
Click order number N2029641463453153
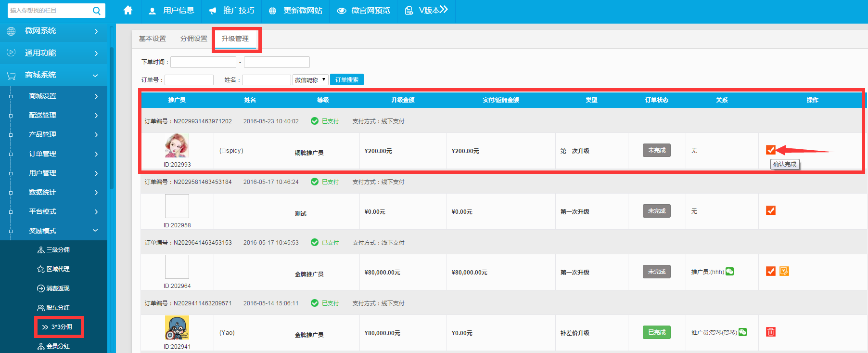pos(203,243)
